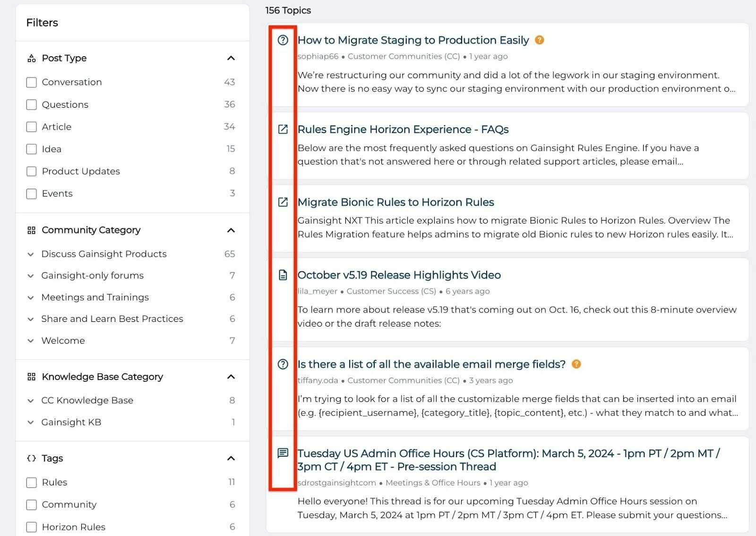Open Tuesday US Admin Office Hours thread
The height and width of the screenshot is (536, 756).
click(508, 460)
